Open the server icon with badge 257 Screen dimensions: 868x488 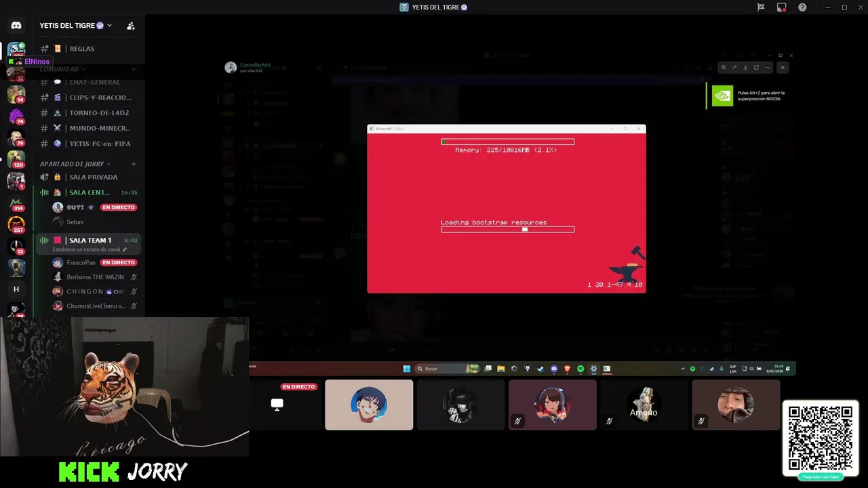click(16, 224)
